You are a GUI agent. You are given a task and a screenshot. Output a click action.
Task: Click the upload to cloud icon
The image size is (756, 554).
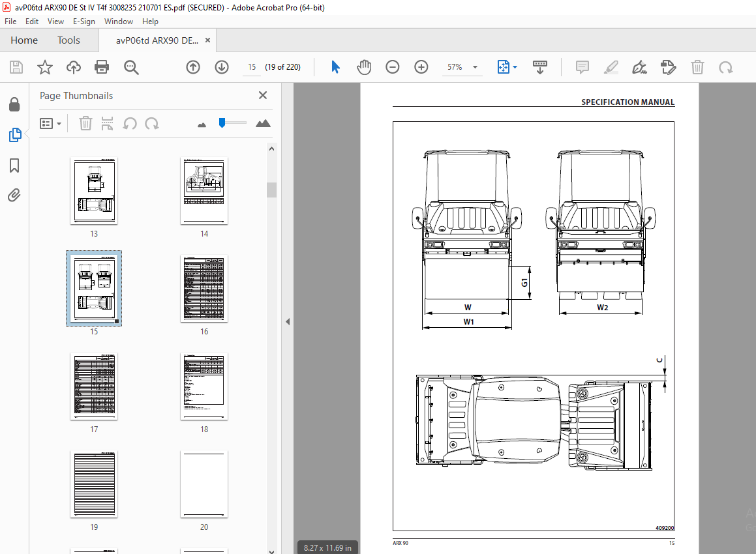(x=73, y=67)
